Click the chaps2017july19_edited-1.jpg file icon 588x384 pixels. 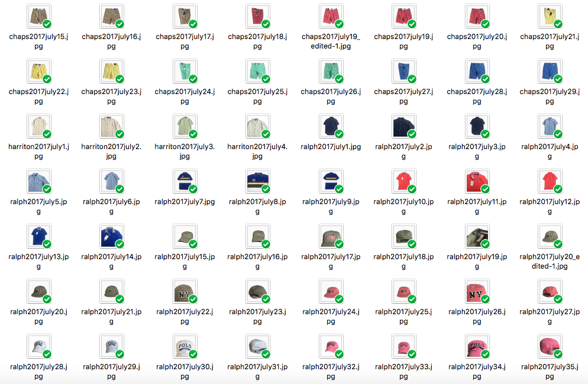[x=331, y=16]
